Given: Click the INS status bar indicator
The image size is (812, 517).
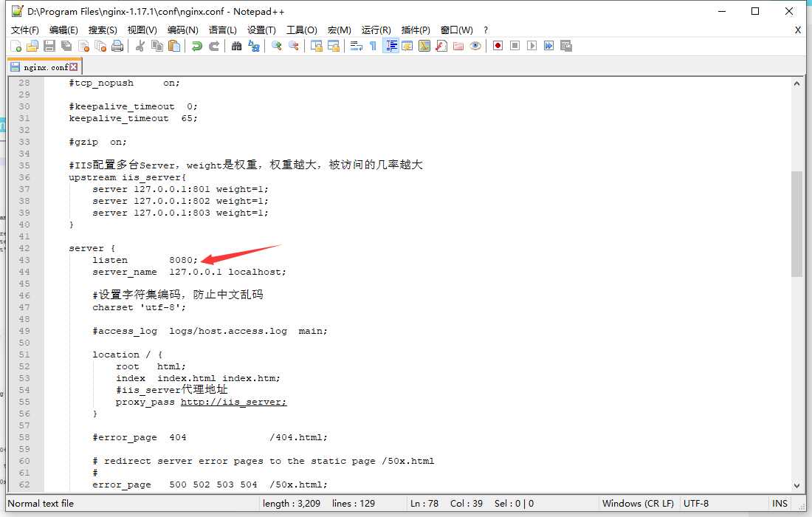Looking at the screenshot, I should [780, 504].
